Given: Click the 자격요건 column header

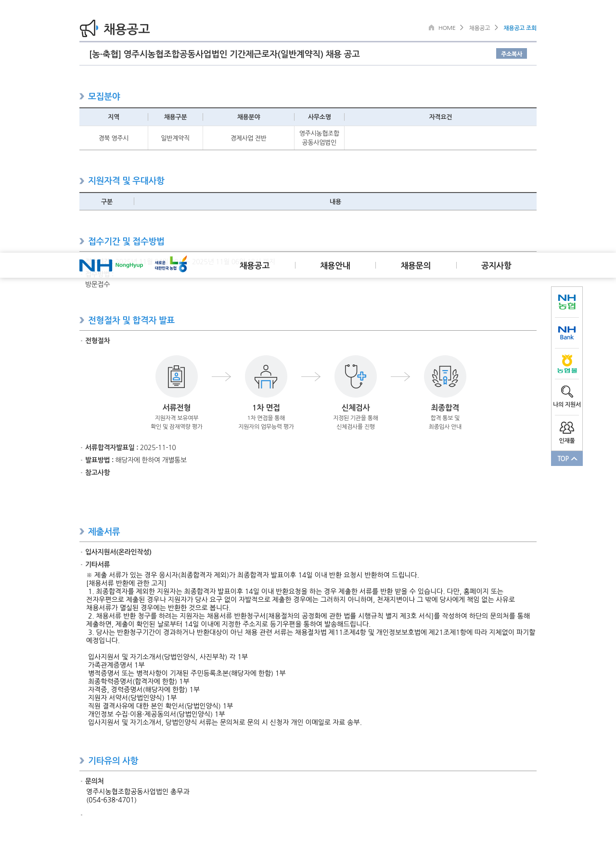Looking at the screenshot, I should pyautogui.click(x=440, y=117).
